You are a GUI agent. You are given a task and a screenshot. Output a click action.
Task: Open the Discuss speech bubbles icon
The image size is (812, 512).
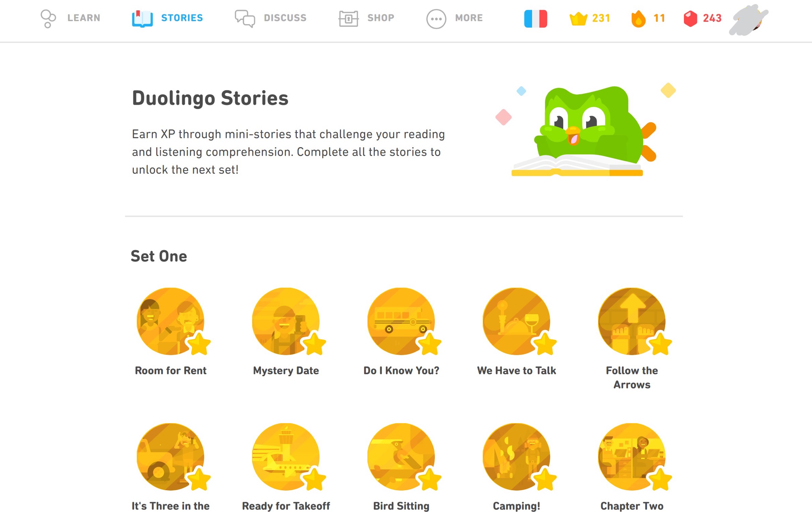(245, 19)
